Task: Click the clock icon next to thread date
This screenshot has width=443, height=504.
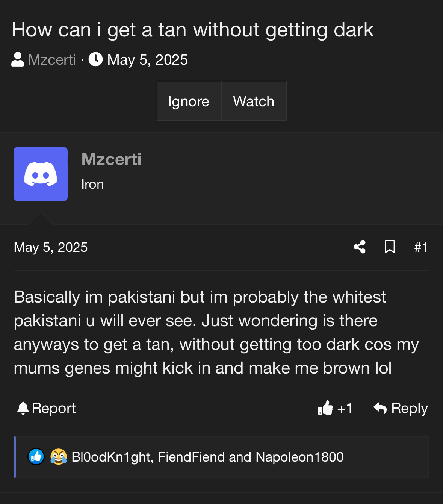Action: (x=96, y=59)
